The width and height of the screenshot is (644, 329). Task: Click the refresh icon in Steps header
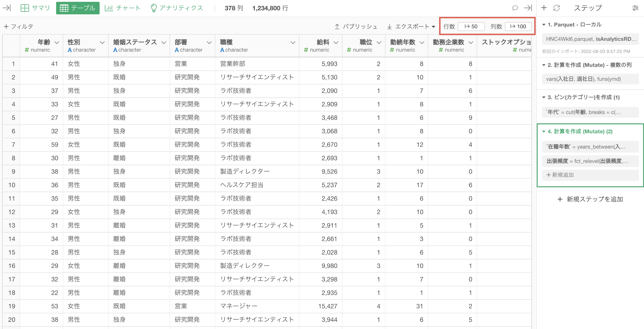[557, 8]
